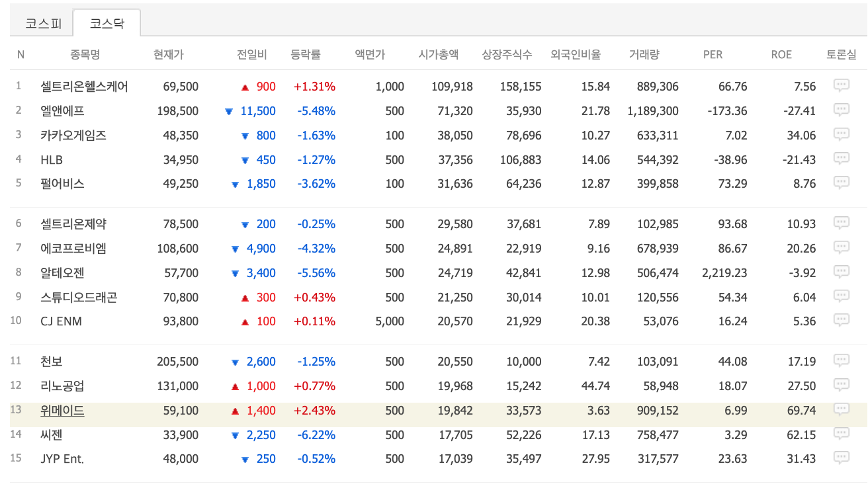This screenshot has width=868, height=488.
Task: Open discussion room icon for 위메이드
Action: (841, 409)
